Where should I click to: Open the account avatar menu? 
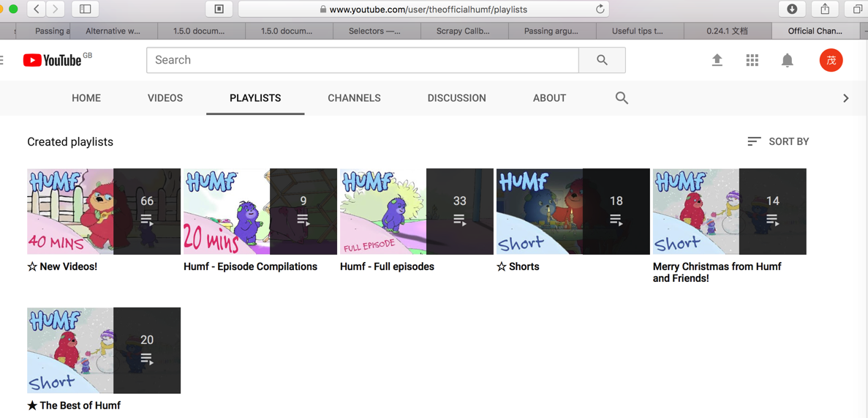831,61
